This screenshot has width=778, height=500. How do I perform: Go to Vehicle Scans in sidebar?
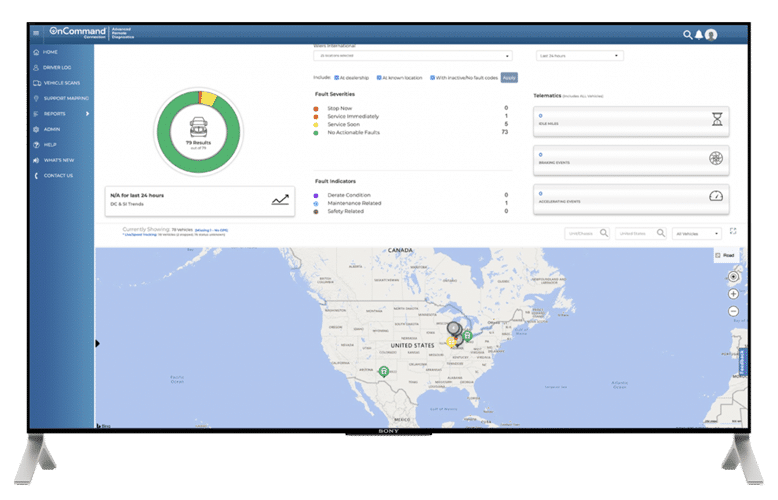coord(64,82)
